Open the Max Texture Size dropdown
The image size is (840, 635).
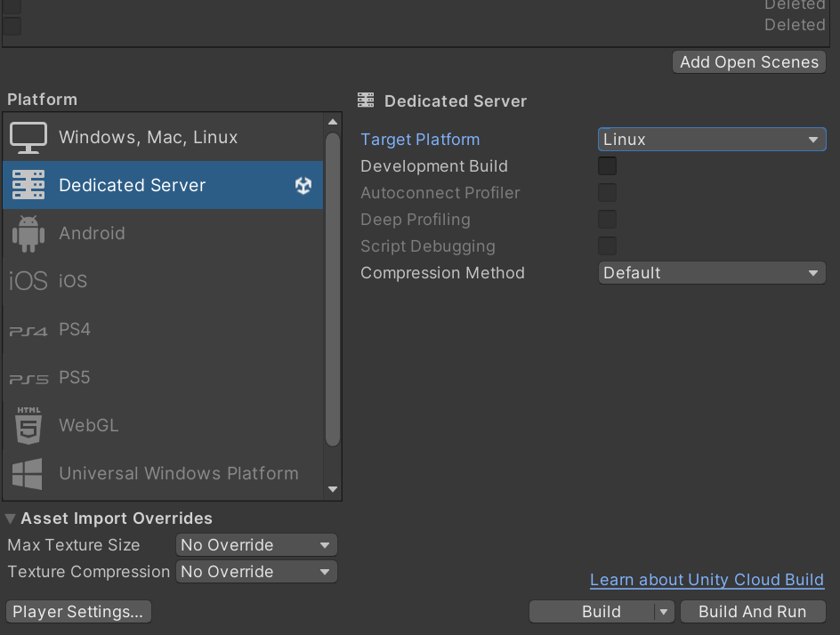[256, 545]
